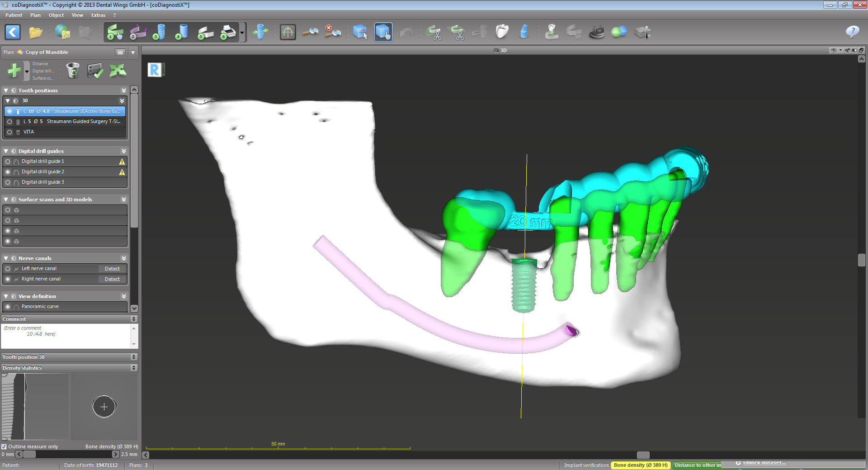Collapse the Digital drill guides section
The image size is (868, 470).
(x=6, y=151)
